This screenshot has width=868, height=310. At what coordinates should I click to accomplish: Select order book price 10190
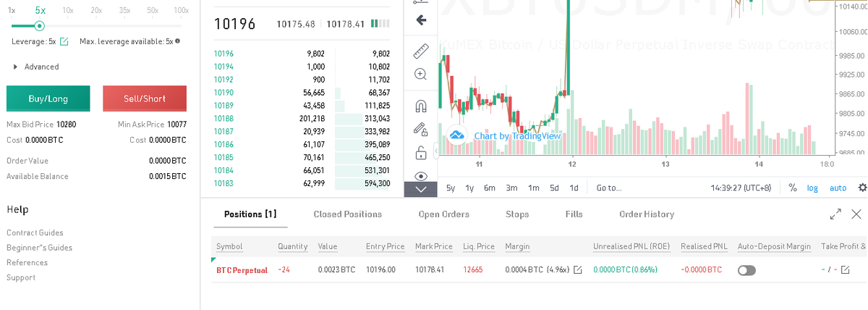(x=224, y=93)
